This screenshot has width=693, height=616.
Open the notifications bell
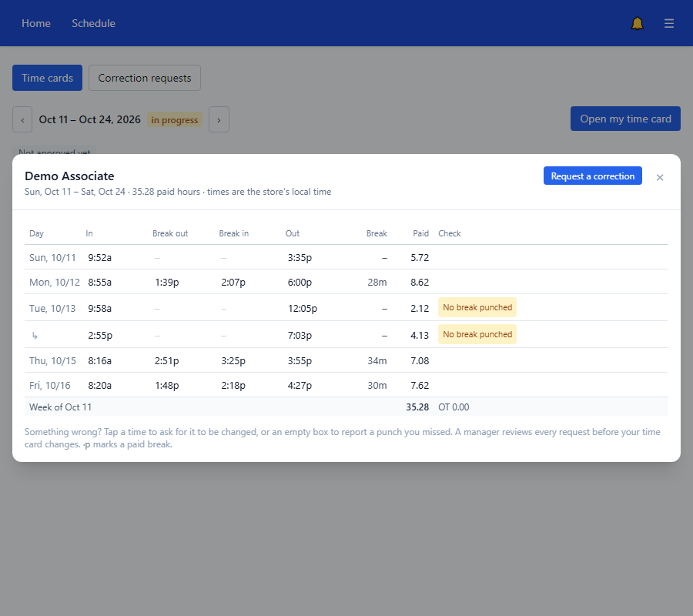click(x=637, y=23)
